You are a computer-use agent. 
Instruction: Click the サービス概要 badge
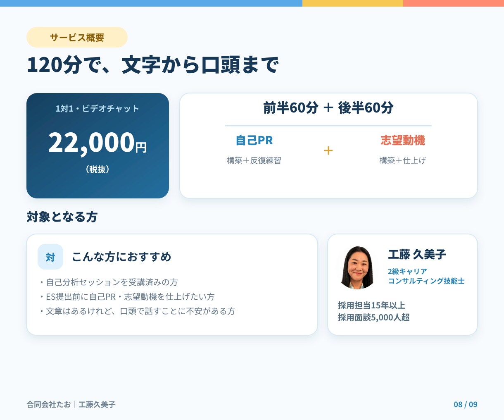(77, 37)
